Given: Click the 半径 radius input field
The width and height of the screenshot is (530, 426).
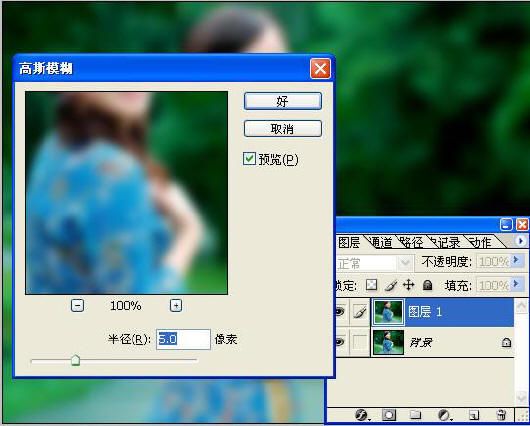Looking at the screenshot, I should tap(184, 339).
